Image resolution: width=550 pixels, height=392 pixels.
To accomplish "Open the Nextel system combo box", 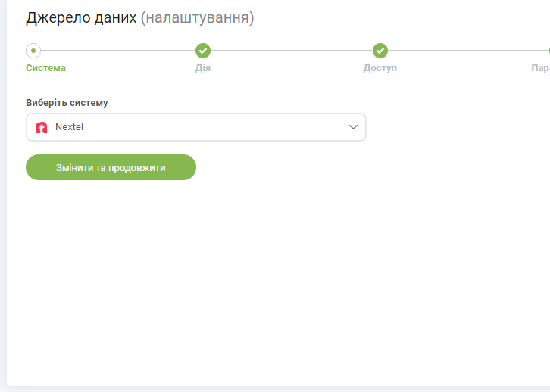I will [x=195, y=127].
